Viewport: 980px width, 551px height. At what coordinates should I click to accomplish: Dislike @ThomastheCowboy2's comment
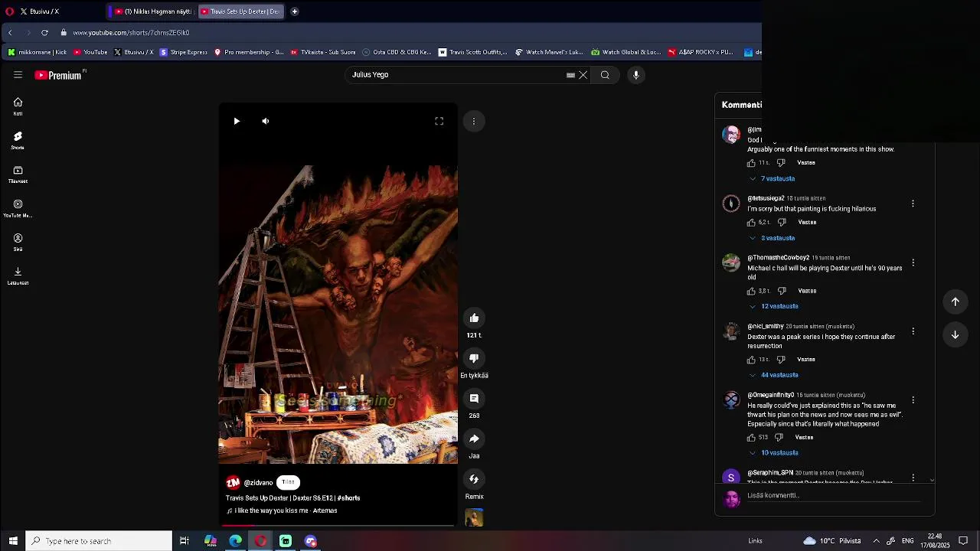pyautogui.click(x=782, y=291)
